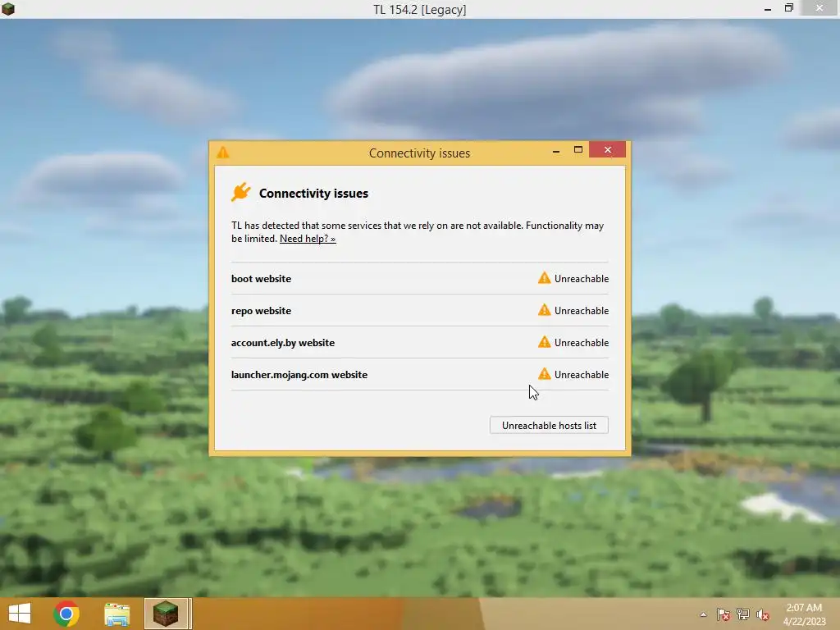The image size is (840, 630).
Task: Click the orange plug icon in dialog header
Action: pyautogui.click(x=241, y=192)
